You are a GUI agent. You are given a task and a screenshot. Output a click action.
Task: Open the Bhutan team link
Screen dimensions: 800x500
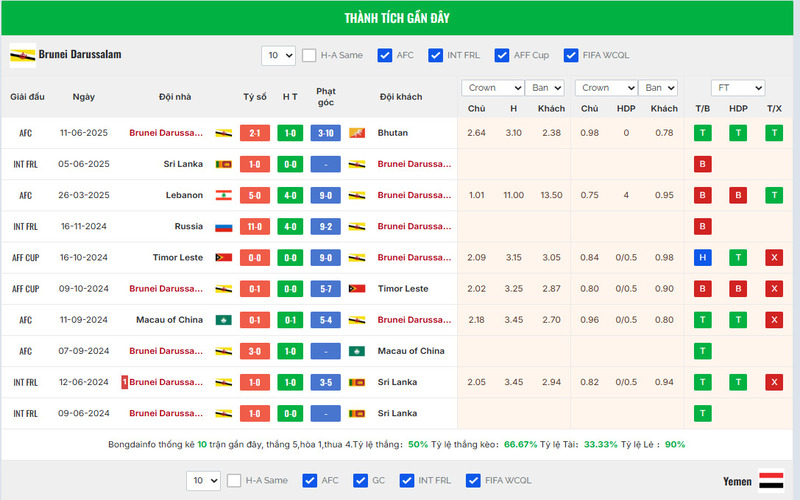(x=392, y=133)
